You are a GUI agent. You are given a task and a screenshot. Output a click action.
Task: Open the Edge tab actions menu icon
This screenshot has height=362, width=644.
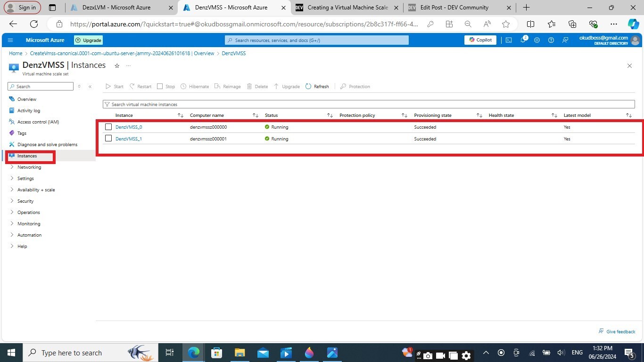click(52, 8)
